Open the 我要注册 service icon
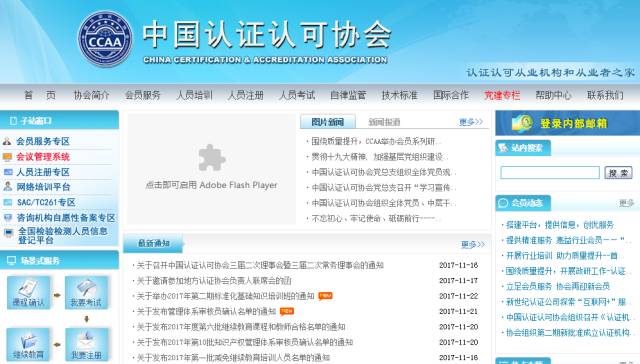Image resolution: width=640 pixels, height=364 pixels. (x=86, y=345)
